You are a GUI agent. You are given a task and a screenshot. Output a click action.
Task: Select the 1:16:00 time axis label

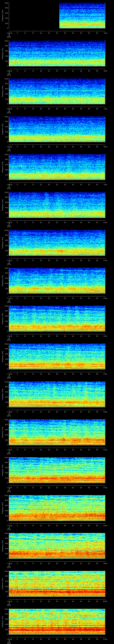[x=9, y=487]
